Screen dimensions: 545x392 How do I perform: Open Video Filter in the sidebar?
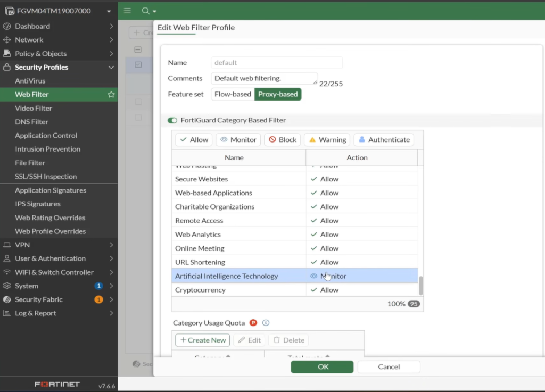tap(34, 108)
